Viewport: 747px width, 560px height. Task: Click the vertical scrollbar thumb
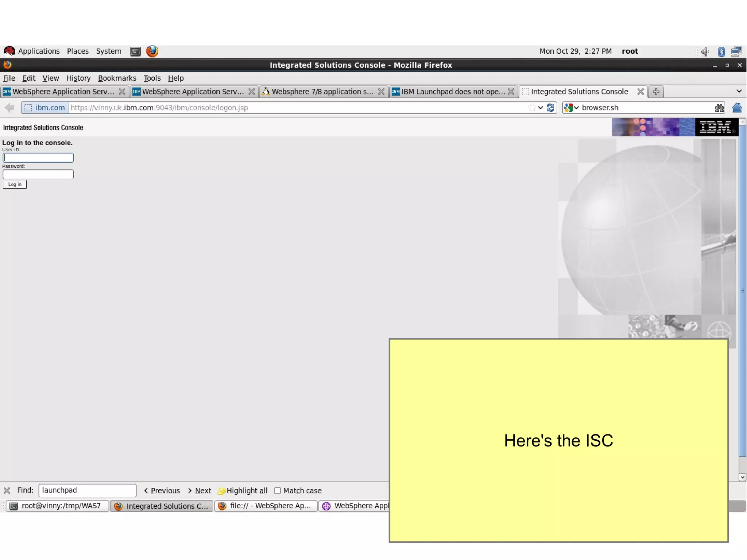click(x=742, y=291)
